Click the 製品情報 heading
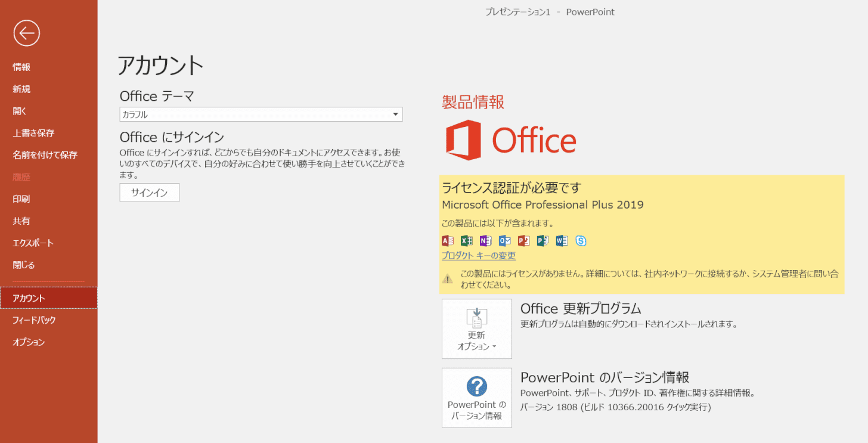The image size is (868, 443). pyautogui.click(x=473, y=103)
